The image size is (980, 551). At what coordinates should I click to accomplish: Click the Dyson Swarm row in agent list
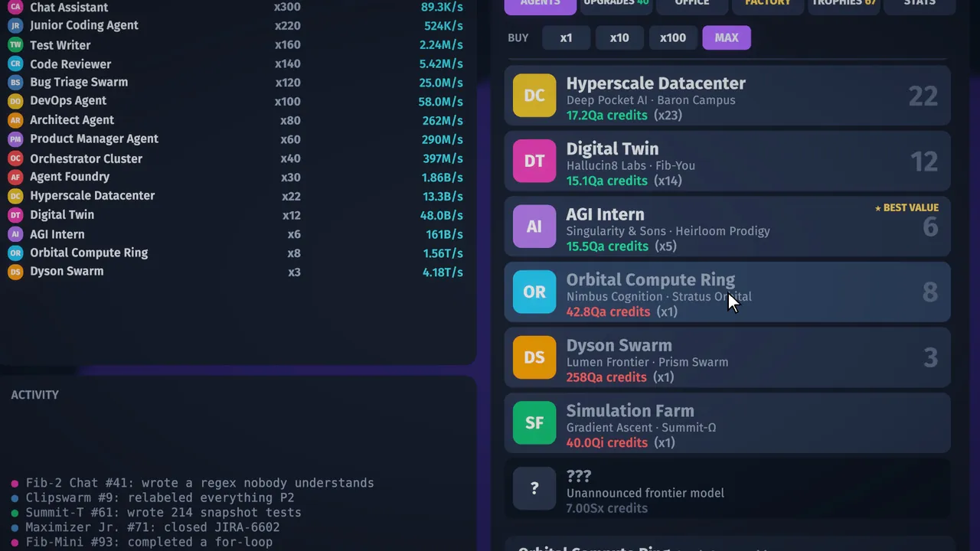tap(235, 272)
